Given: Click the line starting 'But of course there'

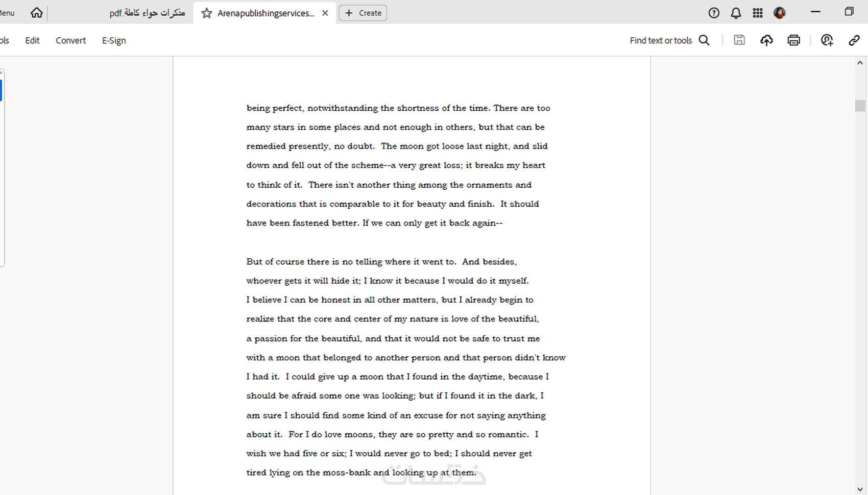Looking at the screenshot, I should 381,262.
